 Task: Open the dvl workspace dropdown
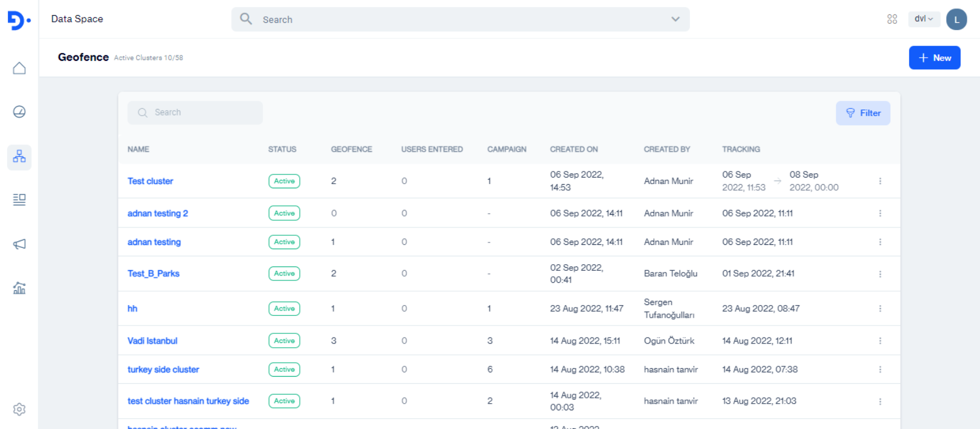(x=923, y=19)
